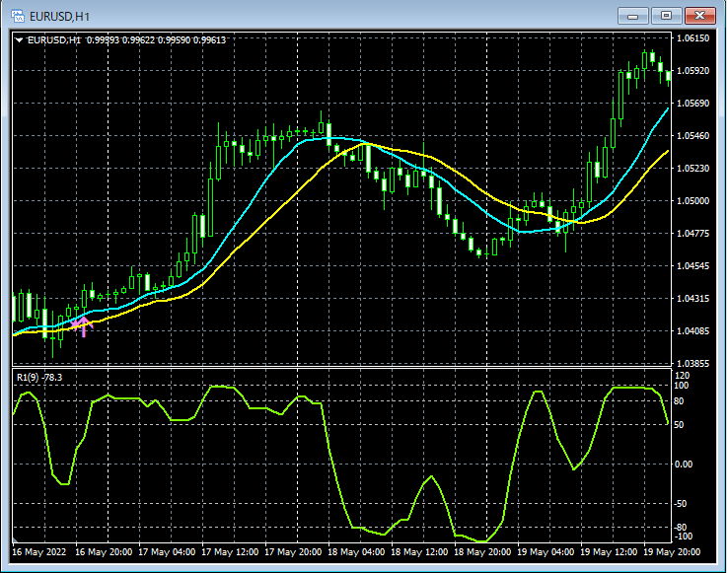
Task: Maximize the EURUSD,H1 chart window
Action: tap(666, 16)
